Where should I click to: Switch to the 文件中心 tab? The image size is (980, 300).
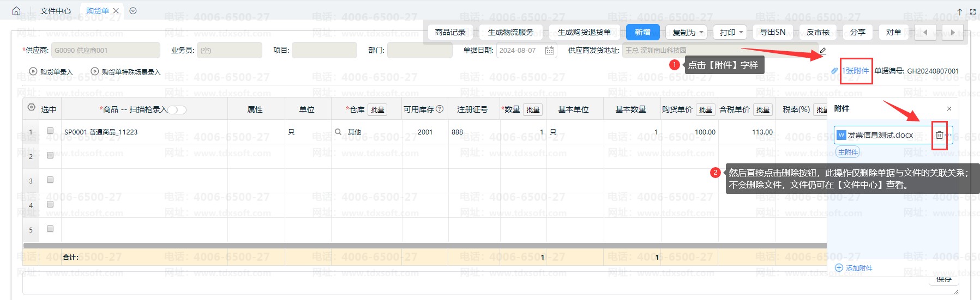pyautogui.click(x=55, y=11)
